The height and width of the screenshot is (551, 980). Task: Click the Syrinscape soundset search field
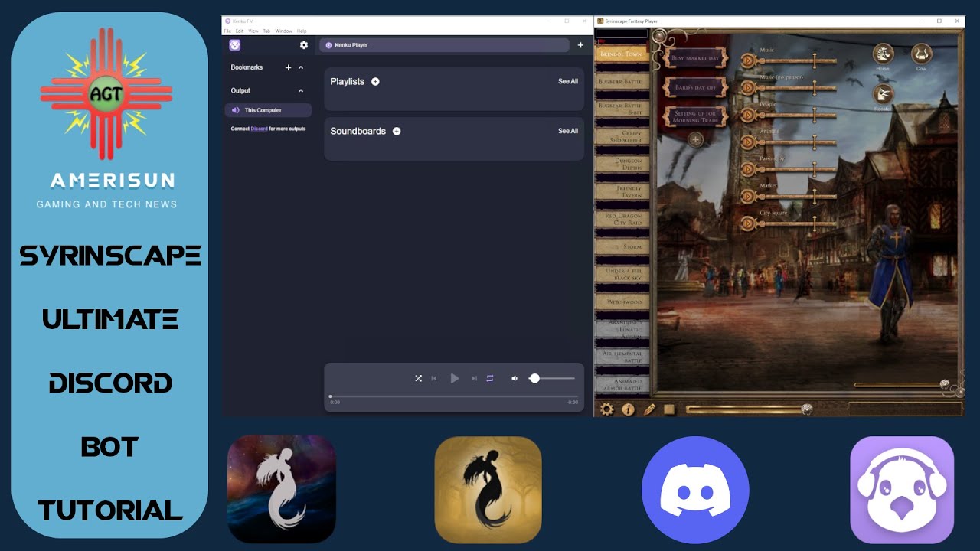(622, 34)
